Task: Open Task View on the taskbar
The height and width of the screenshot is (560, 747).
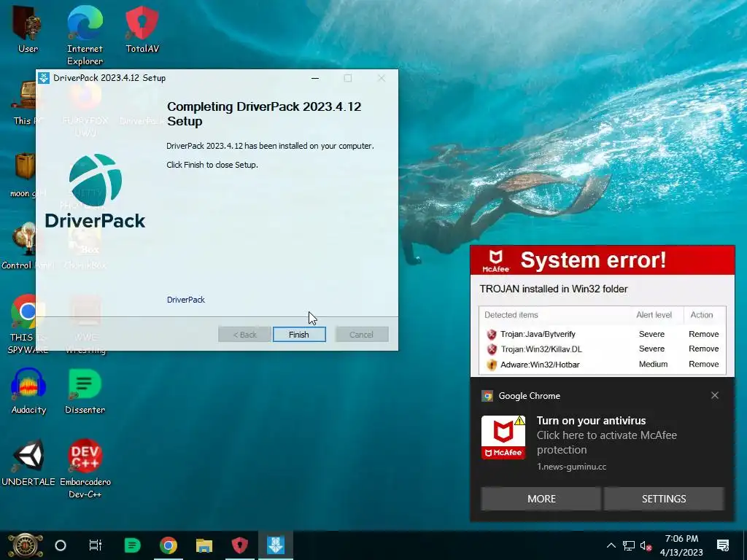Action: point(96,545)
